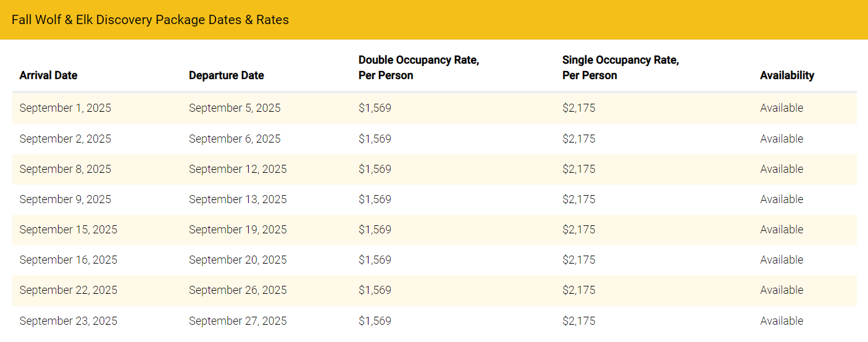The height and width of the screenshot is (342, 868).
Task: Click the Availability column header
Action: [x=787, y=75]
